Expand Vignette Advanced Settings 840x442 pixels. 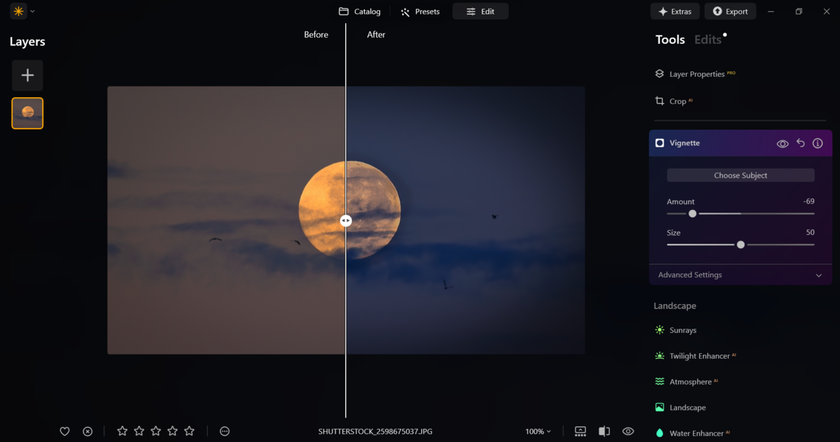(x=740, y=275)
